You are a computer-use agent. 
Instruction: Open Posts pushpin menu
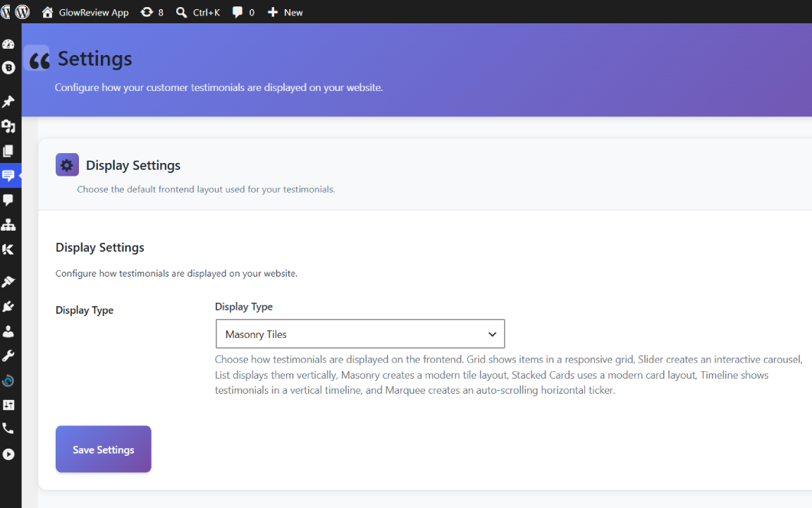point(8,102)
